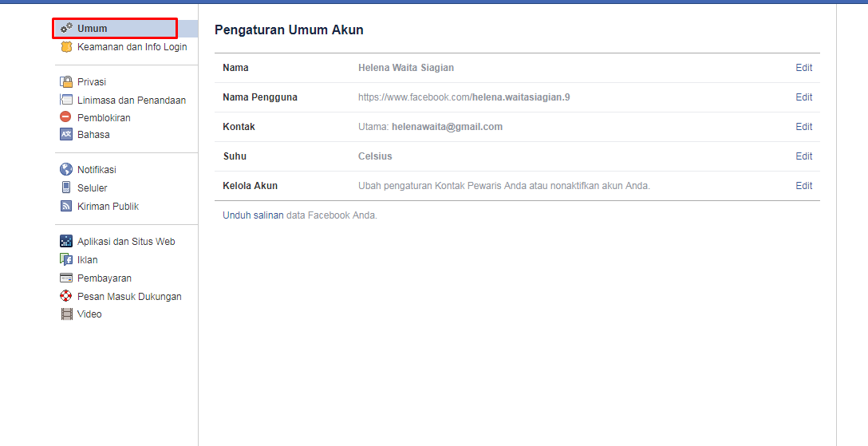Click the lifebuoy icon for Pesan Masuk Dukungan

(66, 296)
